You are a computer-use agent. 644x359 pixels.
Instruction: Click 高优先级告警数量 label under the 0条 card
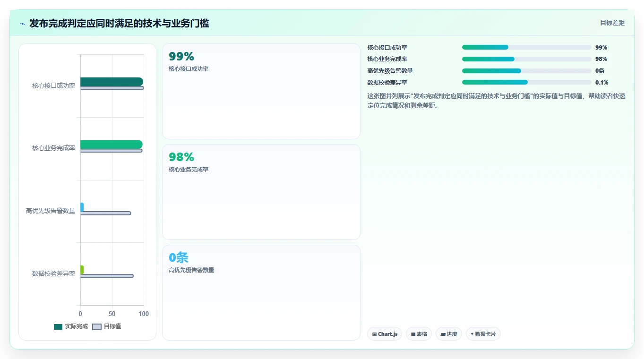[191, 270]
